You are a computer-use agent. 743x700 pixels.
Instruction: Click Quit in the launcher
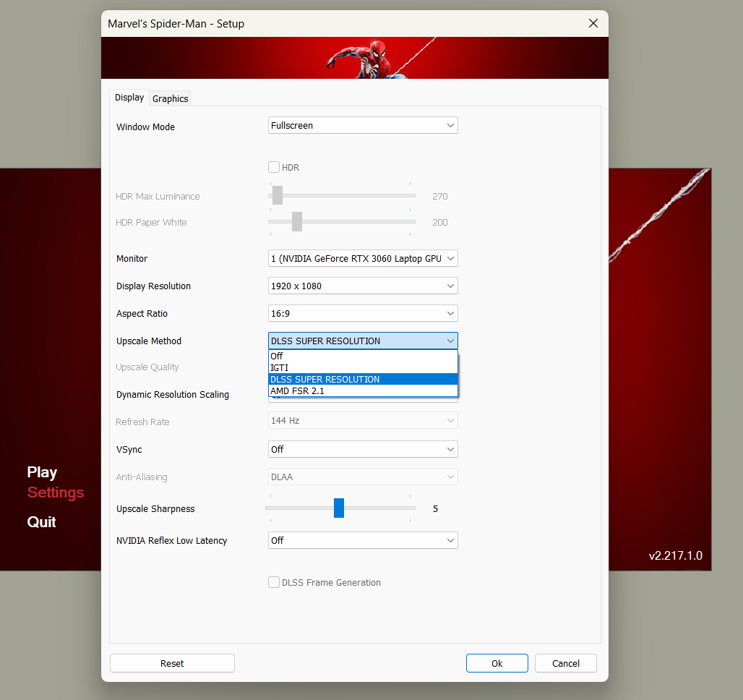pos(42,521)
